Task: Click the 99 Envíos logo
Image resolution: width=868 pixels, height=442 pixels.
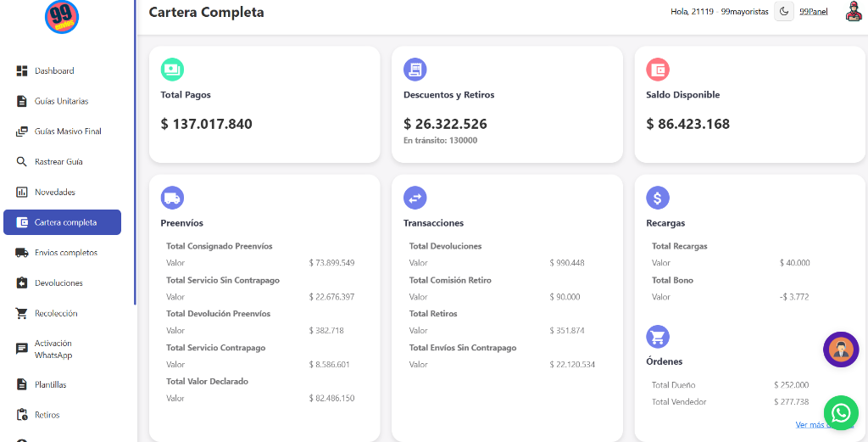Action: (x=62, y=17)
